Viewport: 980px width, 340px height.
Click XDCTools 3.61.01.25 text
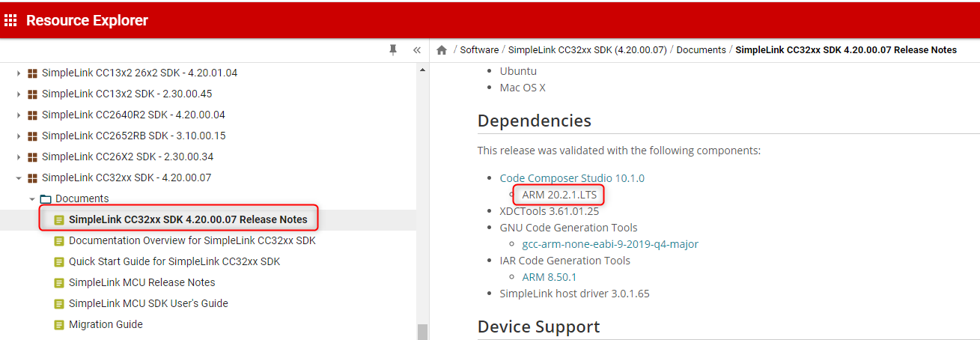point(550,211)
